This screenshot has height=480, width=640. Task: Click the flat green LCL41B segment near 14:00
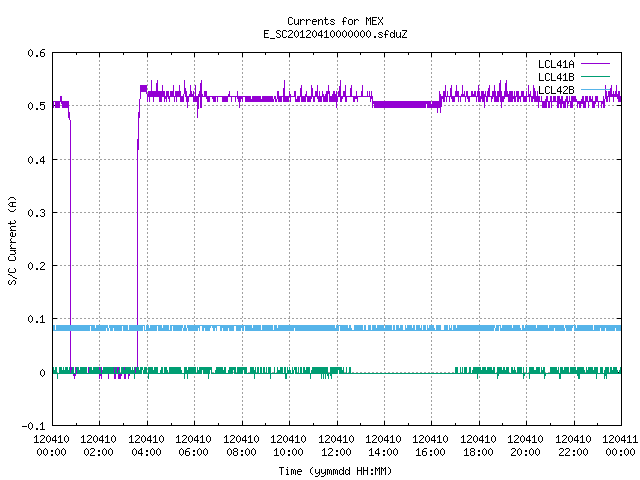(403, 373)
